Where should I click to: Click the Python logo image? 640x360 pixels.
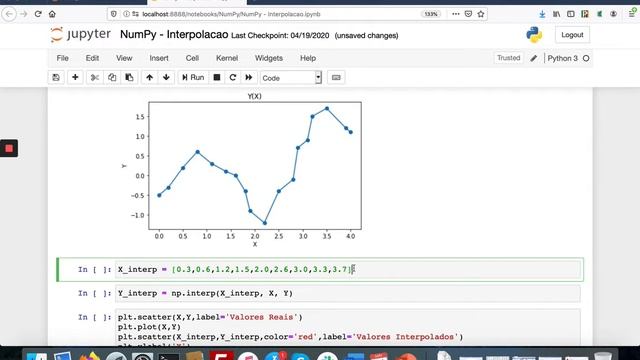[534, 35]
